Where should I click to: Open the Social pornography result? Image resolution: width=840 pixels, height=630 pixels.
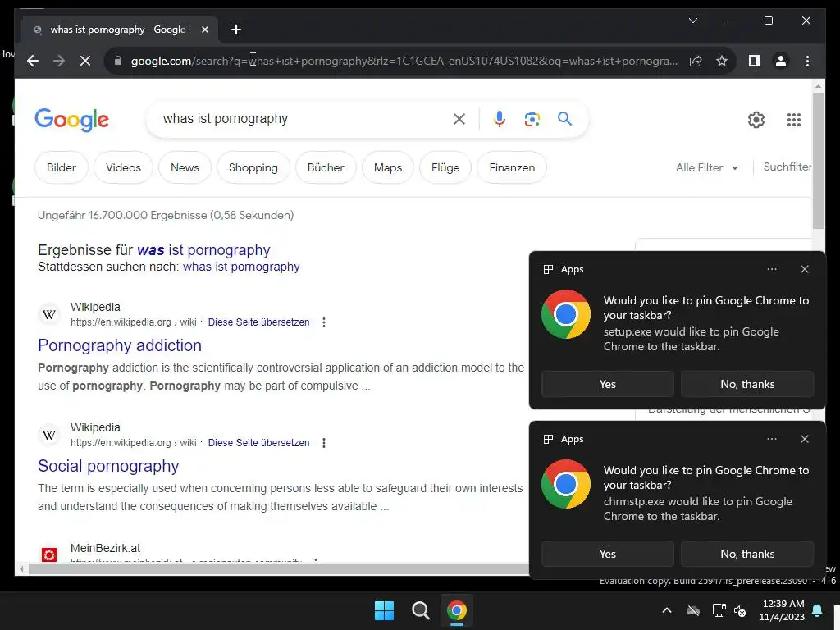pyautogui.click(x=108, y=466)
